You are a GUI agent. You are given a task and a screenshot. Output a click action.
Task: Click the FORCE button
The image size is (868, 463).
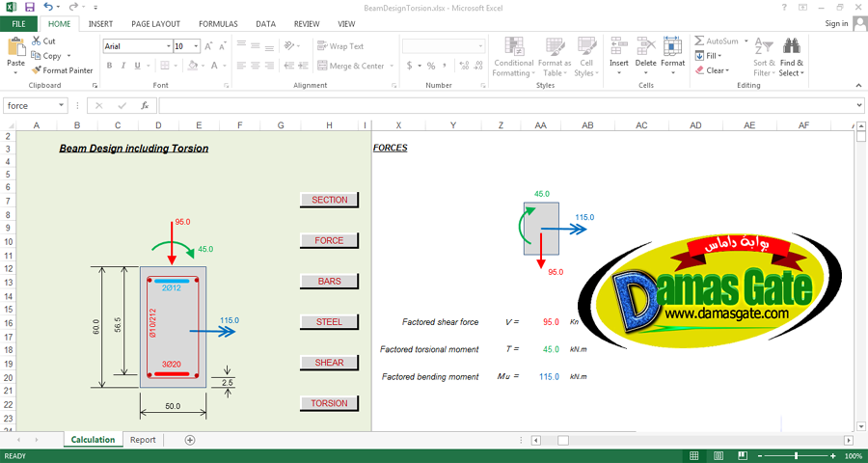point(330,240)
